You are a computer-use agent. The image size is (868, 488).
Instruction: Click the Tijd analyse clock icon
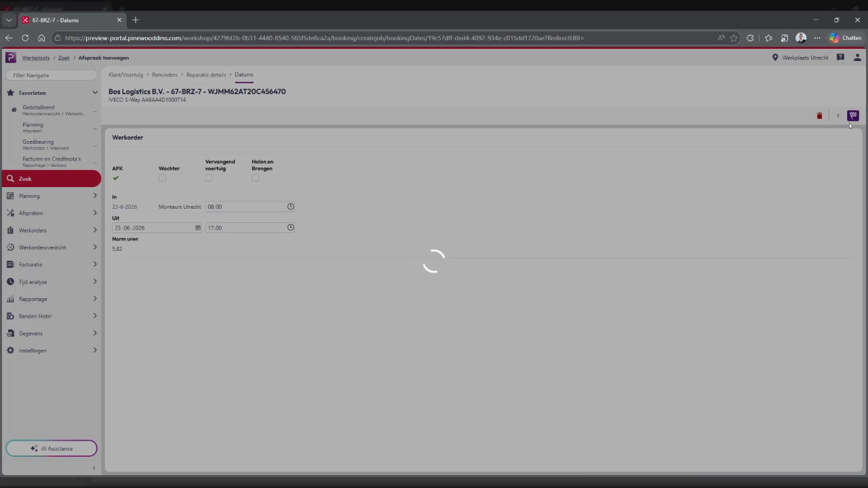(10, 282)
